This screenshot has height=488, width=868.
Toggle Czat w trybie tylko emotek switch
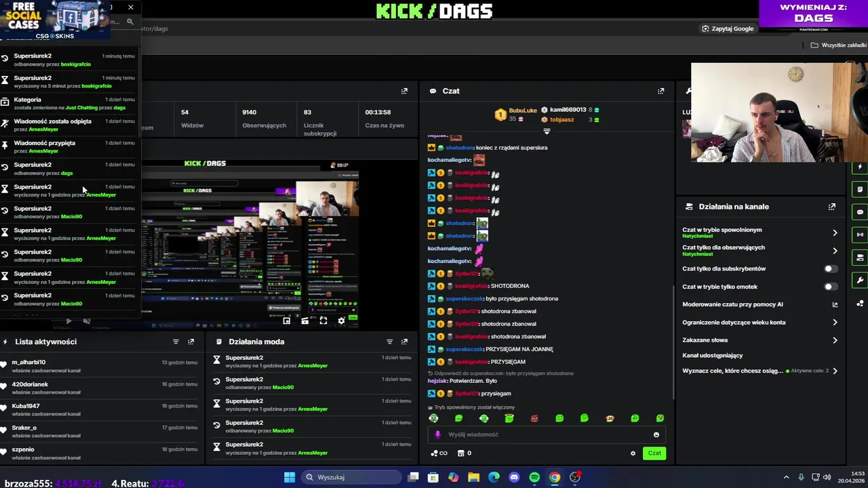(x=830, y=287)
